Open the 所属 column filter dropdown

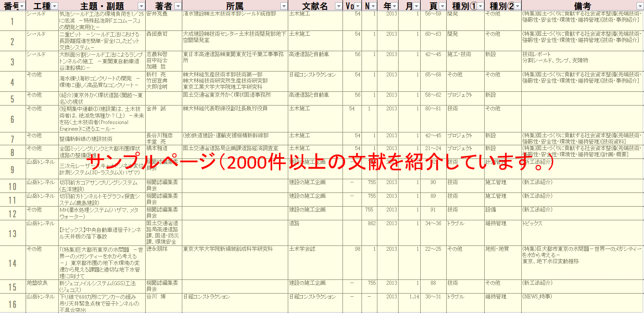284,6
